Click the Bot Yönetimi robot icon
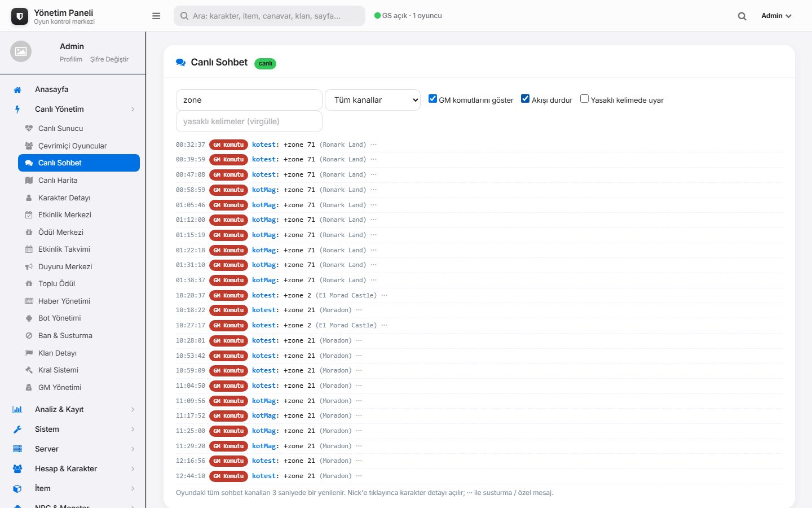Image resolution: width=812 pixels, height=508 pixels. (29, 318)
